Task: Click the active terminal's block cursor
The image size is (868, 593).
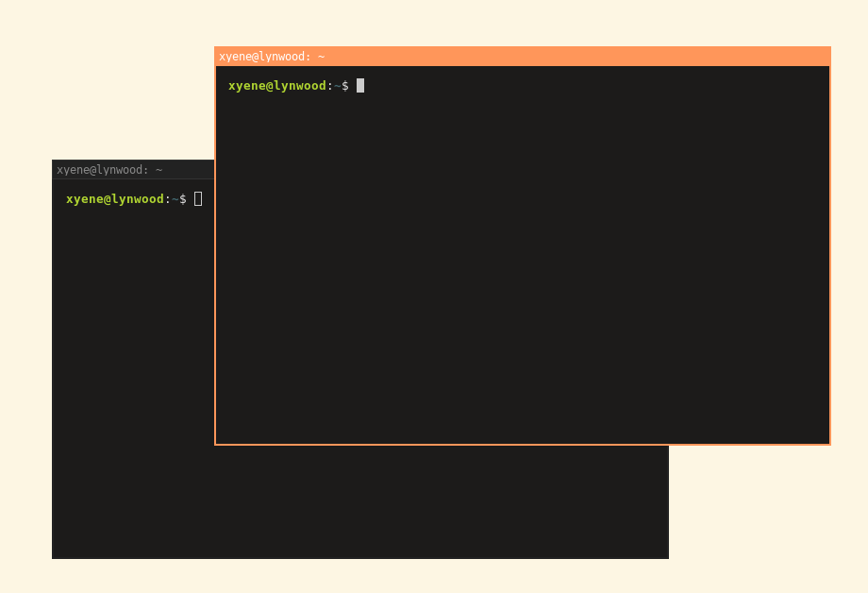Action: tap(359, 85)
